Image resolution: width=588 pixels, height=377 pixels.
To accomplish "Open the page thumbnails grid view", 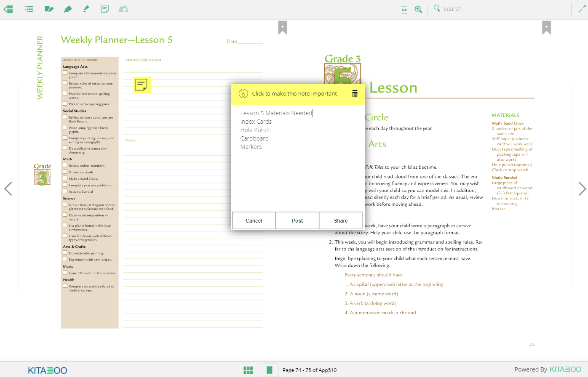I will pos(248,370).
